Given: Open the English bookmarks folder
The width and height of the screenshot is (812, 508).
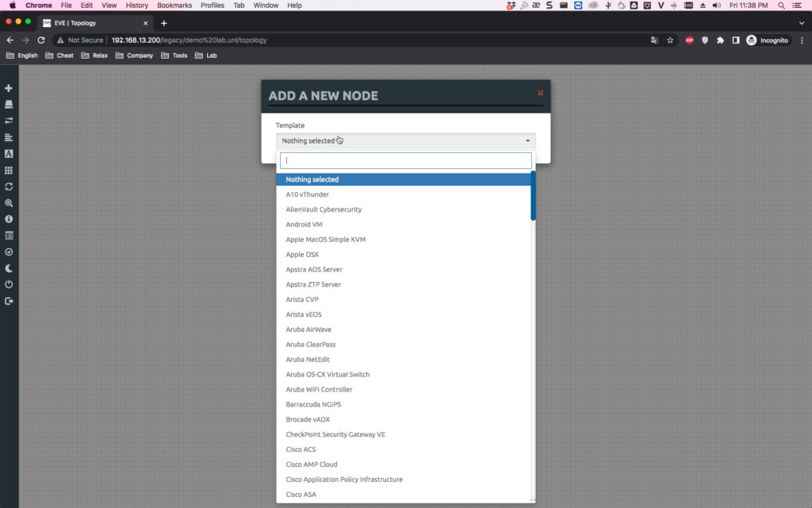Looking at the screenshot, I should [x=21, y=55].
